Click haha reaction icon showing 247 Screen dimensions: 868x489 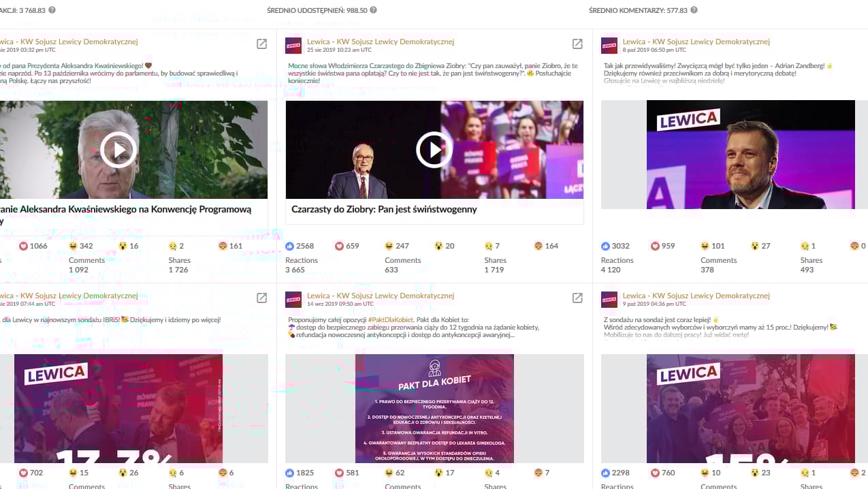[389, 246]
